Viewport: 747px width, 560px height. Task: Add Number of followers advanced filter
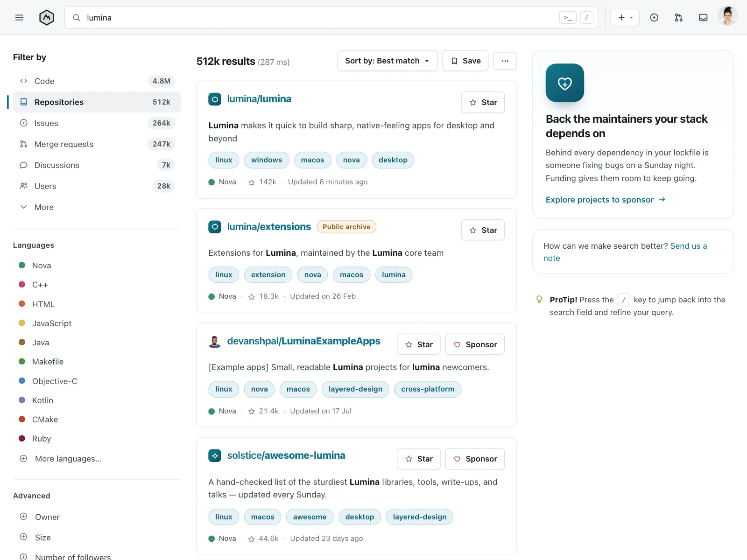[65, 557]
